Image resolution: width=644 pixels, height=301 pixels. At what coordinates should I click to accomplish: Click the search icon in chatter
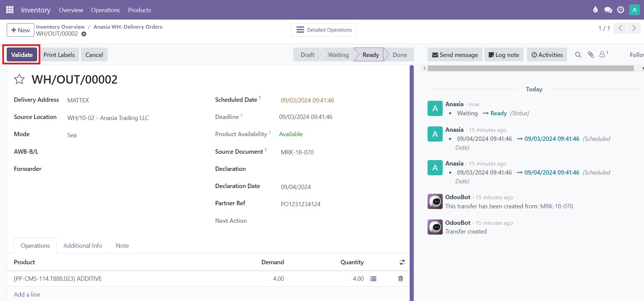pos(578,55)
